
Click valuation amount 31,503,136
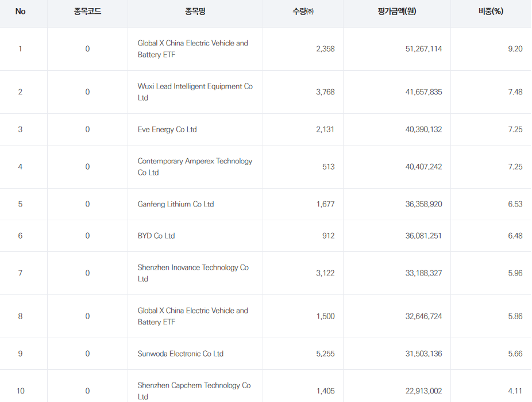[x=424, y=354]
